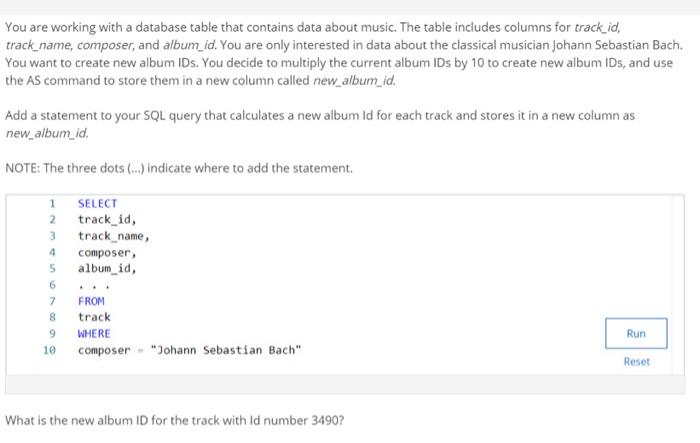Click the "Johann Sebastian Bach" string literal
Image resolution: width=700 pixels, height=443 pixels.
pyautogui.click(x=226, y=350)
